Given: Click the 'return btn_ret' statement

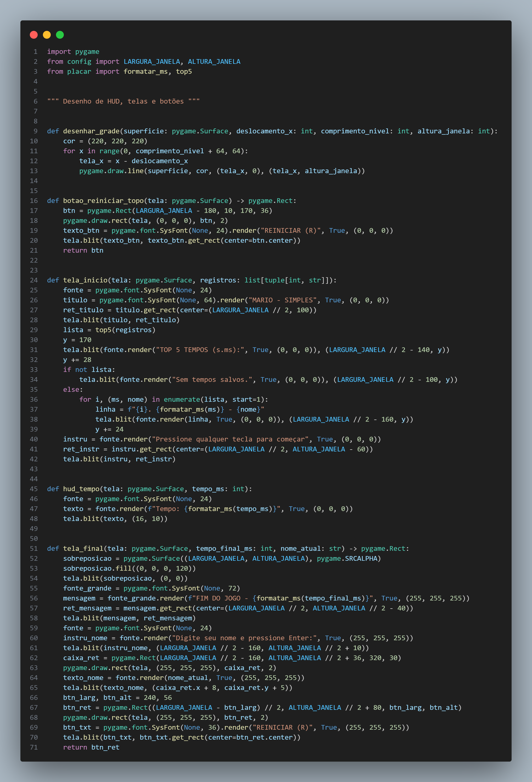Looking at the screenshot, I should point(91,747).
